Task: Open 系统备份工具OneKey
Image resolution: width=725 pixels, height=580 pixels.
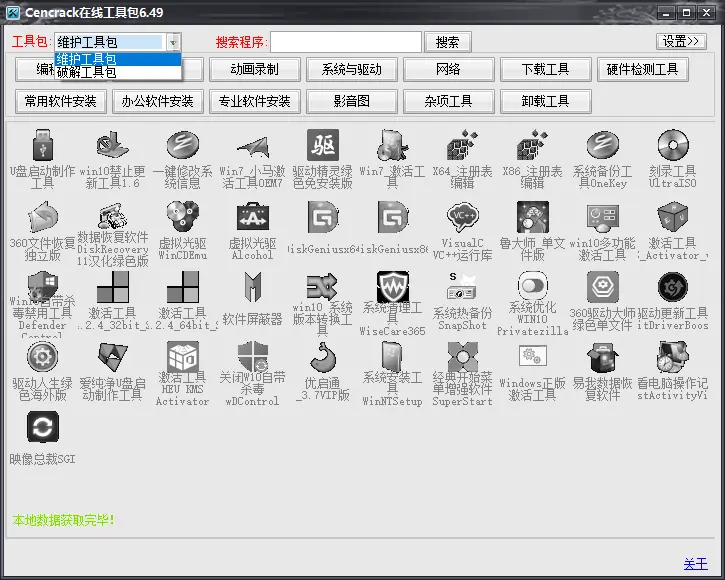Action: pyautogui.click(x=602, y=146)
